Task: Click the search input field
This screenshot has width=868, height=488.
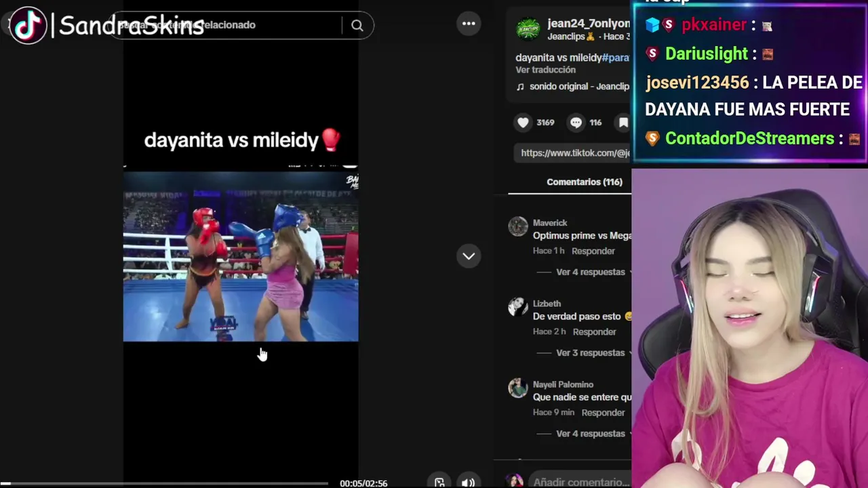Action: 227,26
